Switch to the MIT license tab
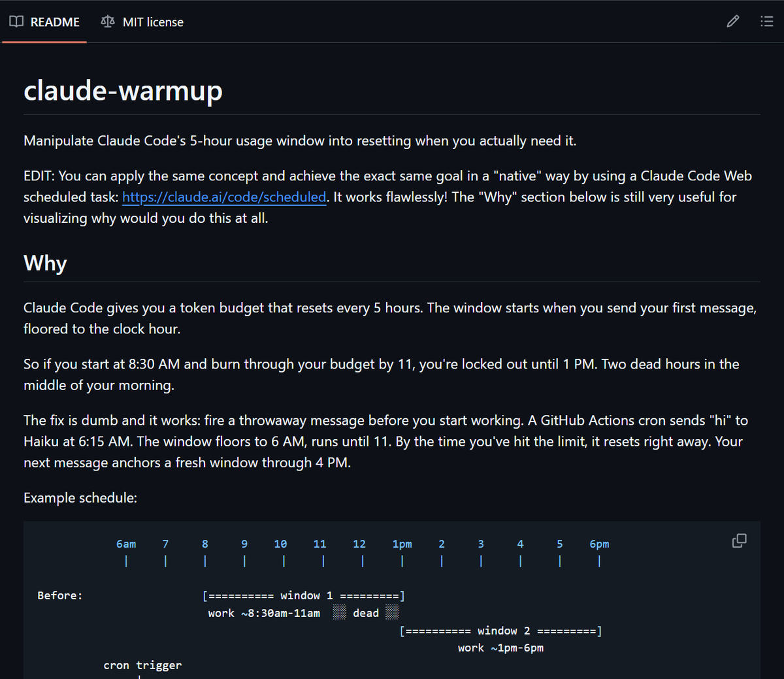The height and width of the screenshot is (679, 784). coord(142,22)
